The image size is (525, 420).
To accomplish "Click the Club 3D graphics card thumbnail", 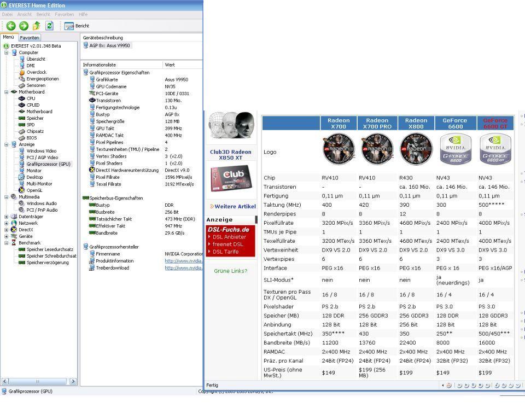I will point(231,178).
